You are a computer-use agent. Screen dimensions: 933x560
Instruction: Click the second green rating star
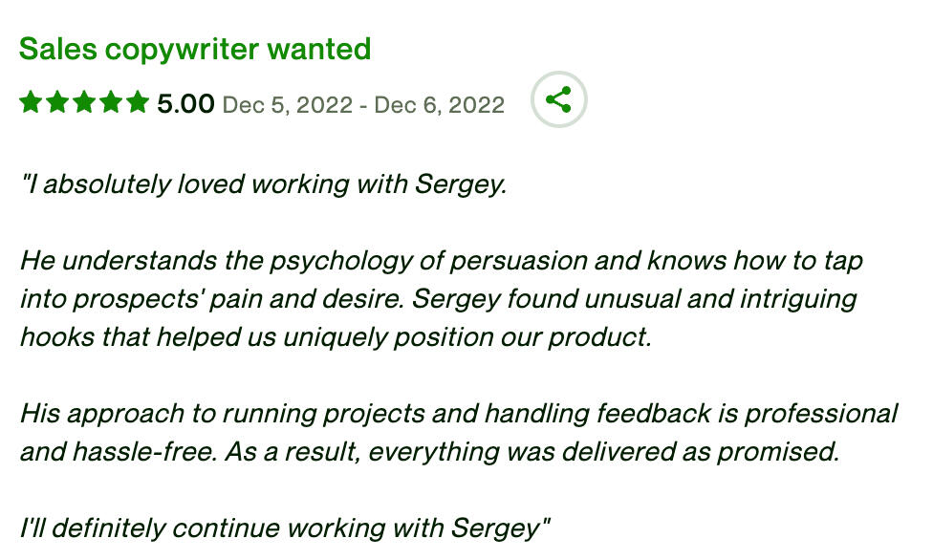click(x=57, y=102)
